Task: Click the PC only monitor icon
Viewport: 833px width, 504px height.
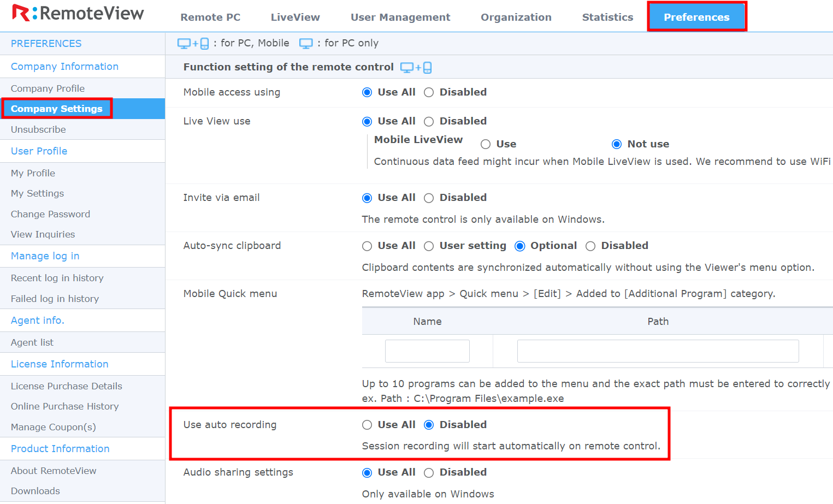Action: click(x=306, y=43)
